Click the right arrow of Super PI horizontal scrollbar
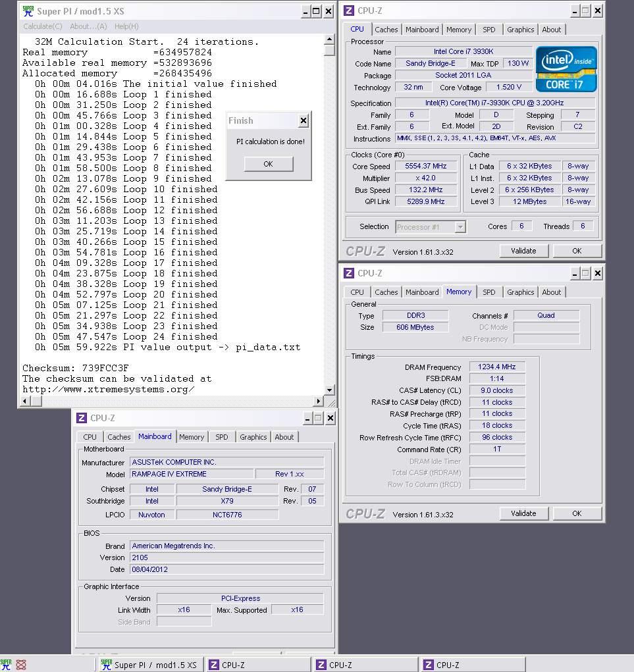 pos(318,401)
